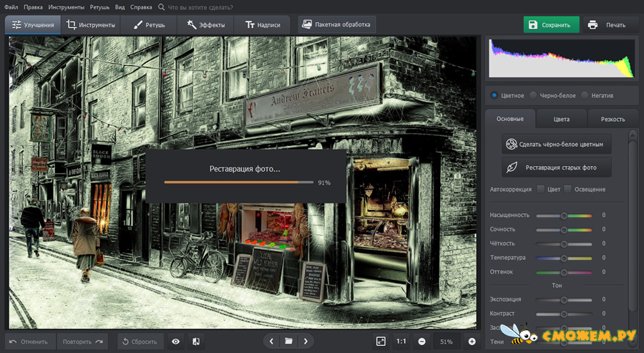The image size is (644, 353).
Task: Enable the Цвет autocorrection checkbox
Action: (x=540, y=189)
